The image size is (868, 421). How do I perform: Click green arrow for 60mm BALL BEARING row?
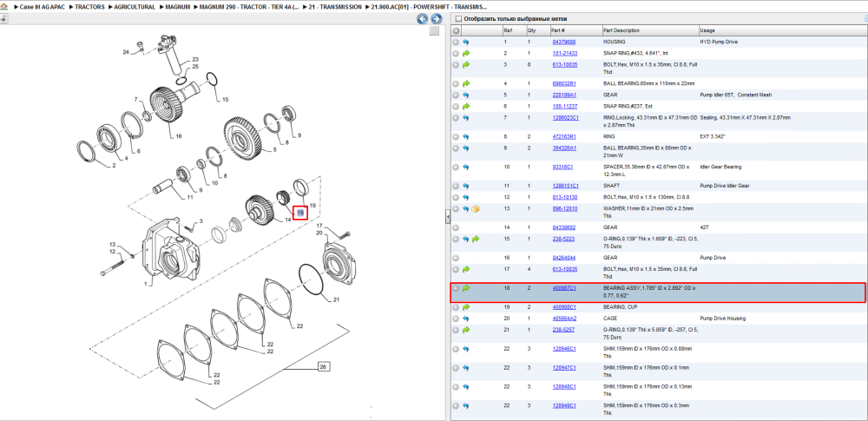(x=465, y=83)
